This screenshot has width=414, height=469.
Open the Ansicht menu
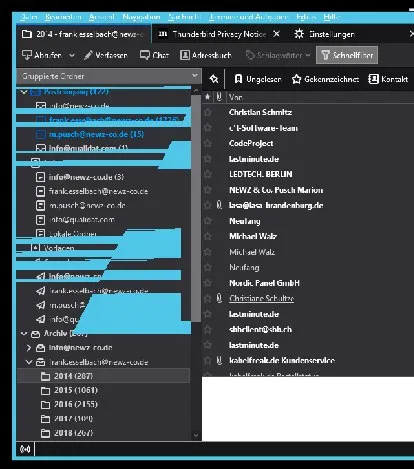[x=102, y=17]
